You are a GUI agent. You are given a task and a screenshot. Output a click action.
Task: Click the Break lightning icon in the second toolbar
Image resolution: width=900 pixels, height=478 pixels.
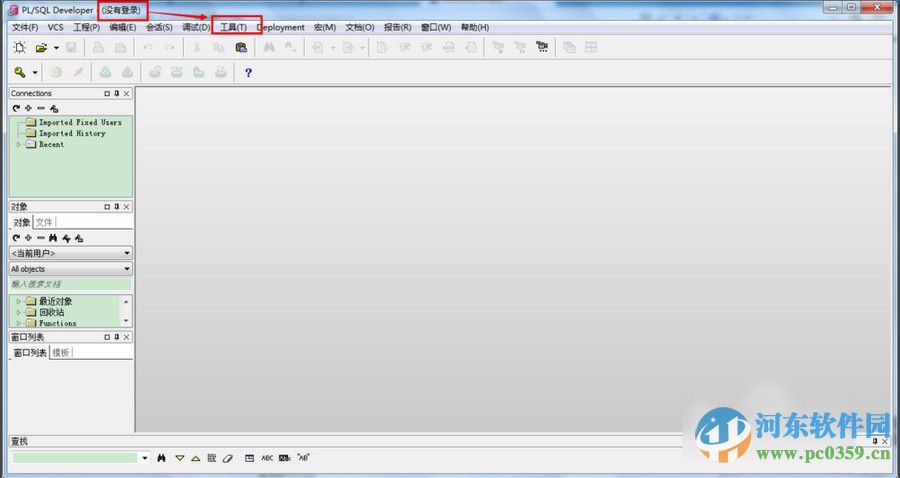pyautogui.click(x=78, y=72)
